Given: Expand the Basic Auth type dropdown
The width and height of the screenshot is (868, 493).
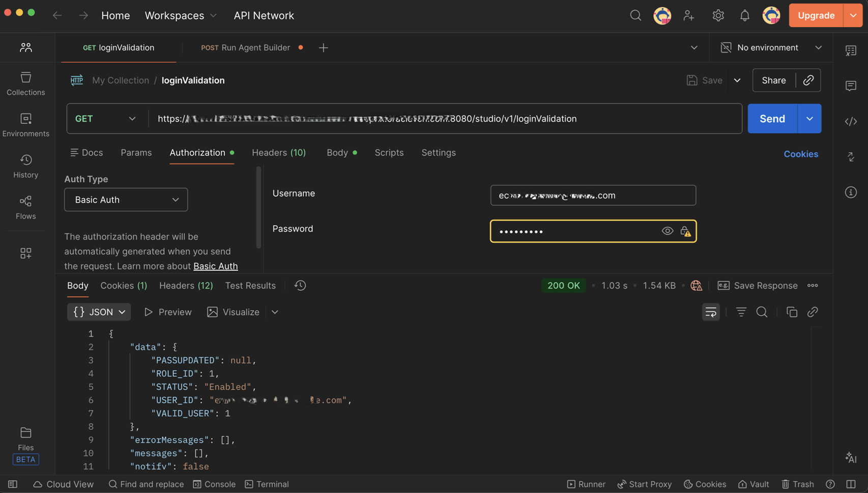Looking at the screenshot, I should tap(126, 200).
